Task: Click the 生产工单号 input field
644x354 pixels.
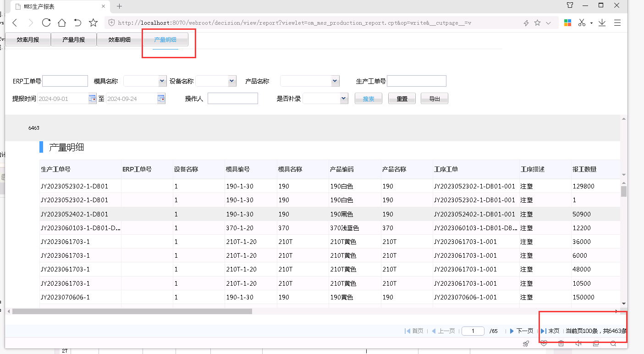Action: (417, 81)
